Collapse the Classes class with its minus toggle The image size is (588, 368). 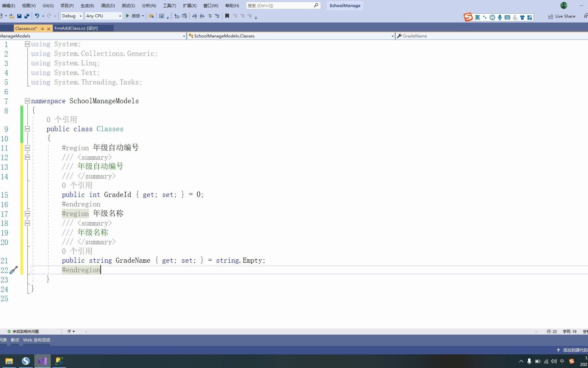tap(27, 129)
